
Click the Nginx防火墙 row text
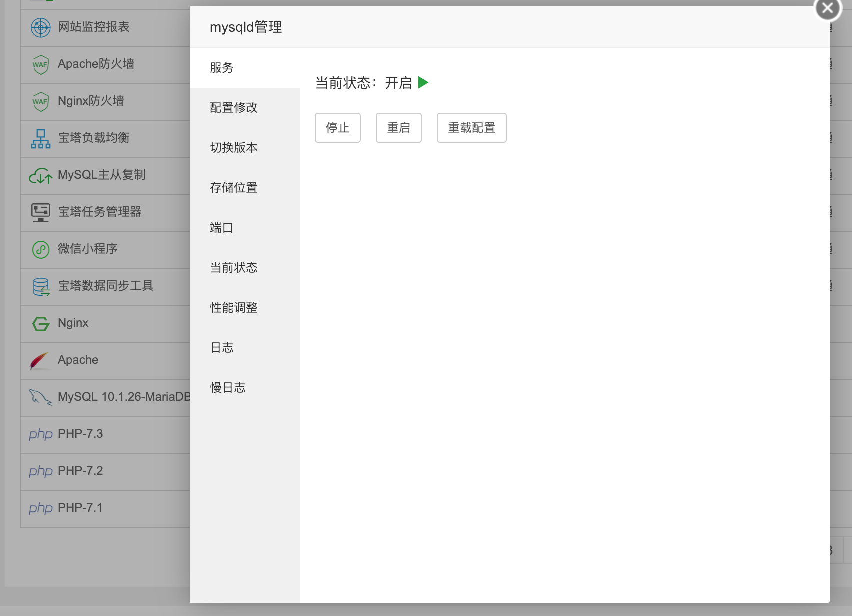[91, 101]
